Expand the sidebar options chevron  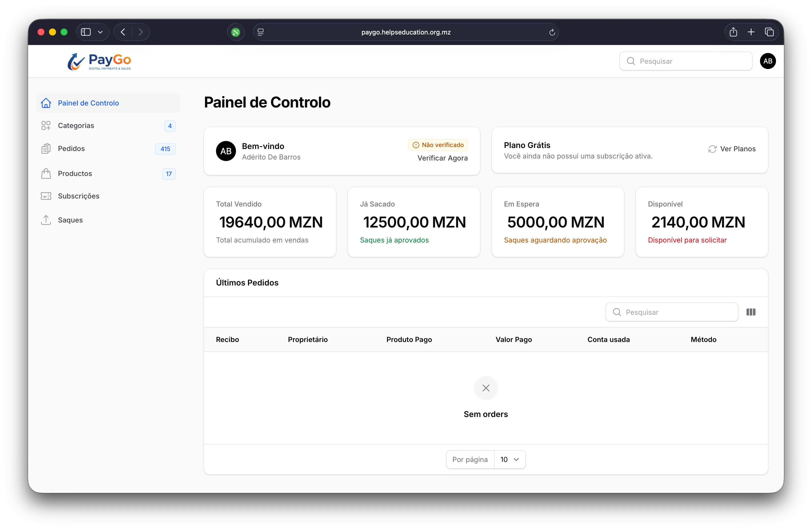point(100,32)
